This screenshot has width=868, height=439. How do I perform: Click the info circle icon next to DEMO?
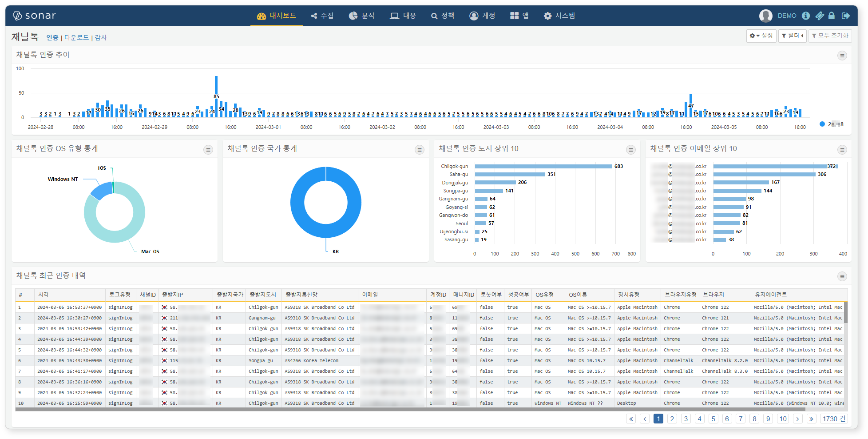tap(806, 16)
